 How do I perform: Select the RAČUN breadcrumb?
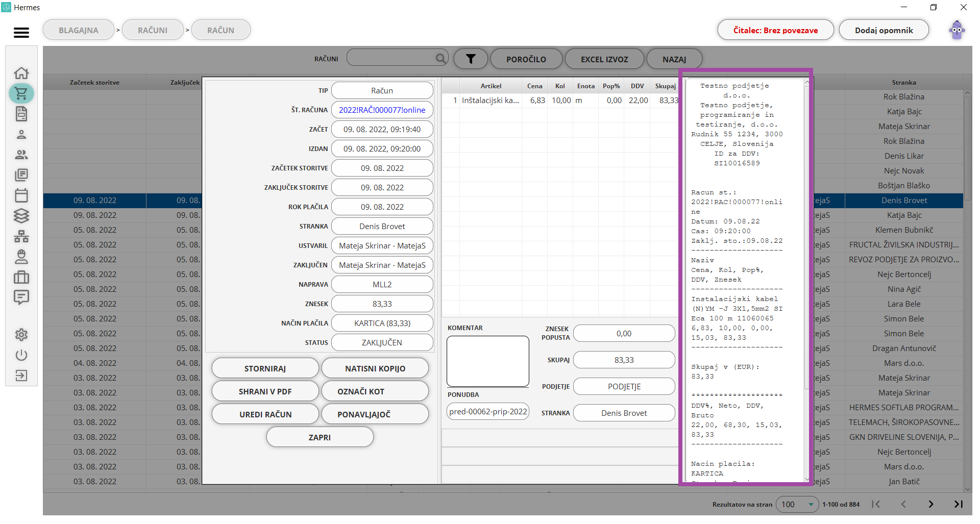(x=221, y=30)
